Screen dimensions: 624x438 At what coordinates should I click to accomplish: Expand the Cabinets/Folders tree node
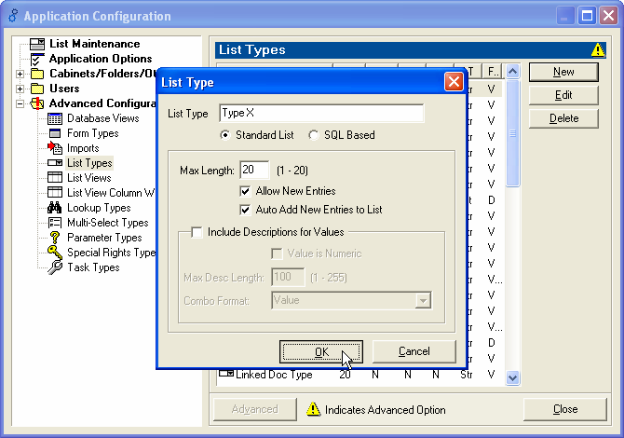20,74
